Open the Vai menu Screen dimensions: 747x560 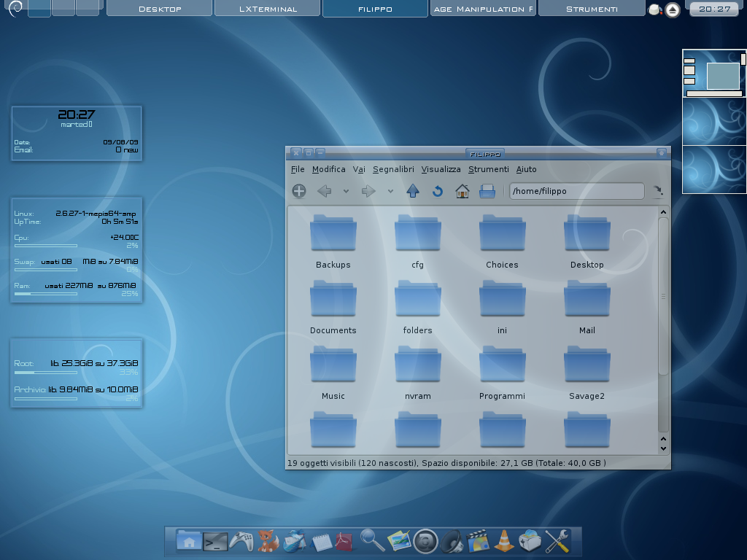359,169
